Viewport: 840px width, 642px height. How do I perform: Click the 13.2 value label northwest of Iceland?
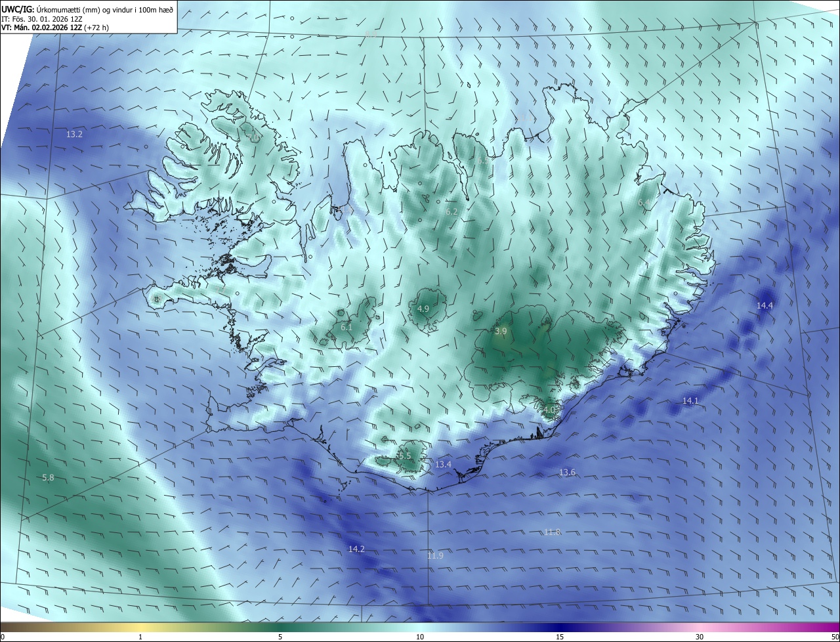(75, 134)
